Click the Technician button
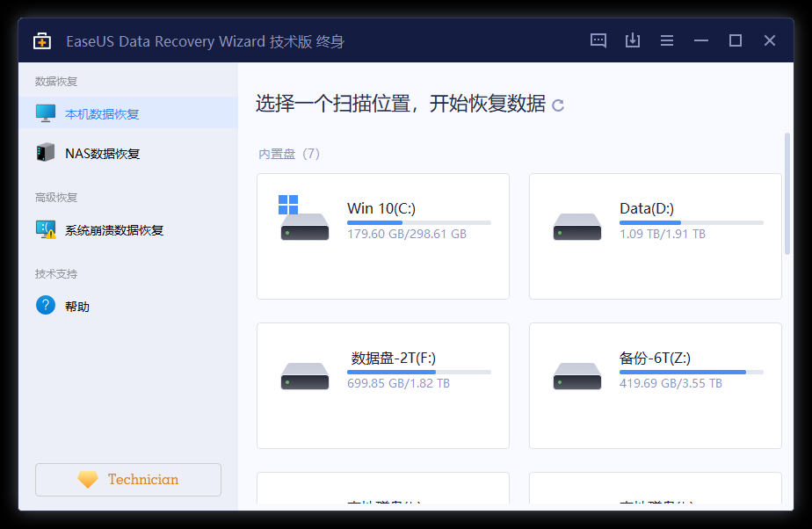The width and height of the screenshot is (812, 529). (128, 479)
